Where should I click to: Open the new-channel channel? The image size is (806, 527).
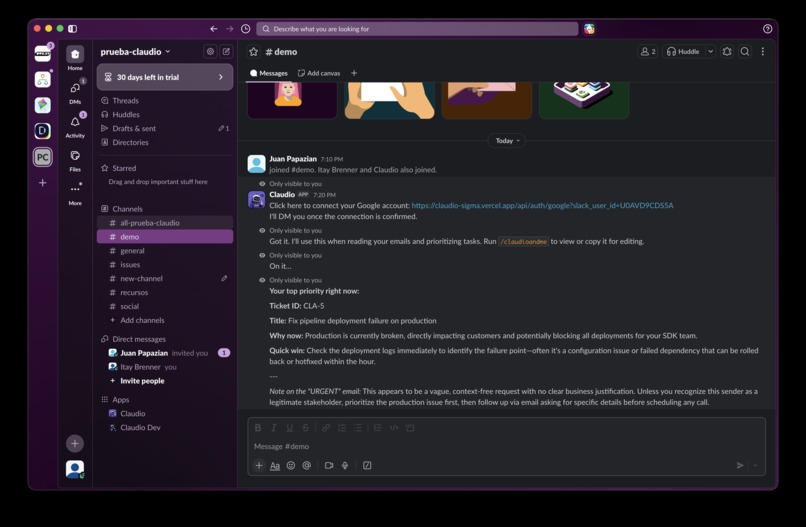[165, 278]
